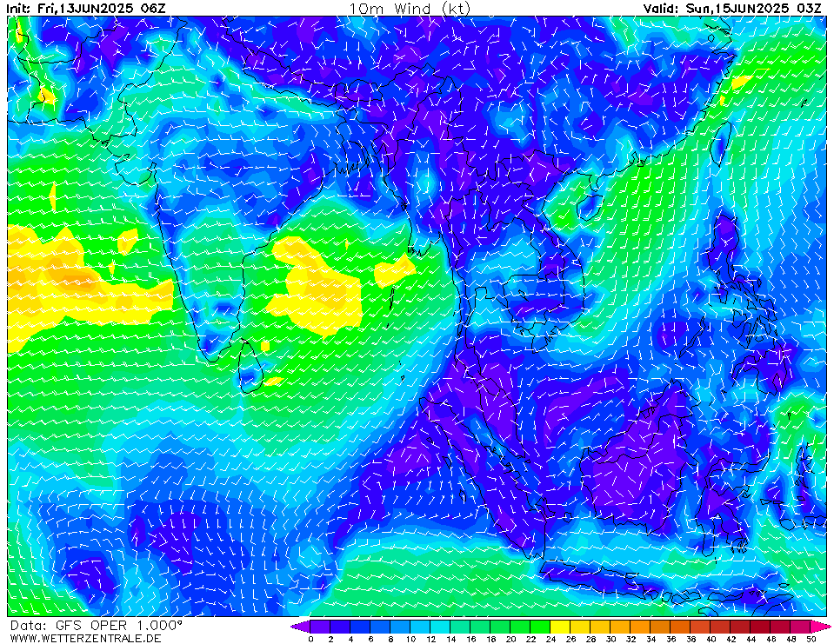Click the Data: GFS OPER 1.000° label
Image resolution: width=834 pixels, height=644 pixels.
pos(96,626)
